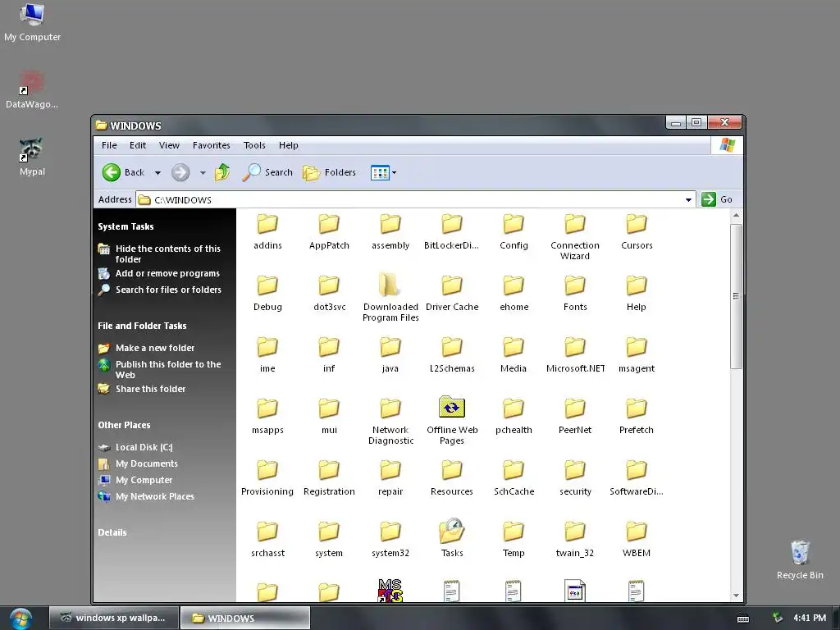
Task: Open the View menu
Action: 169,145
